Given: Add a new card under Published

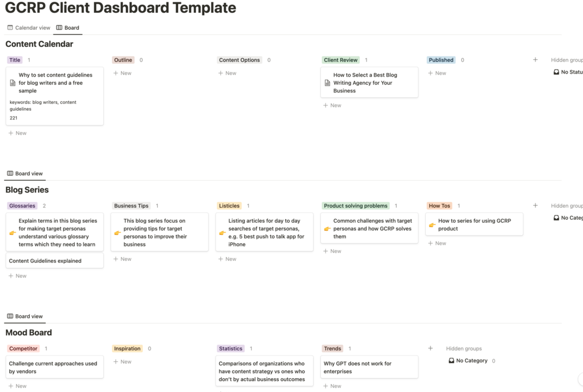Looking at the screenshot, I should point(437,73).
